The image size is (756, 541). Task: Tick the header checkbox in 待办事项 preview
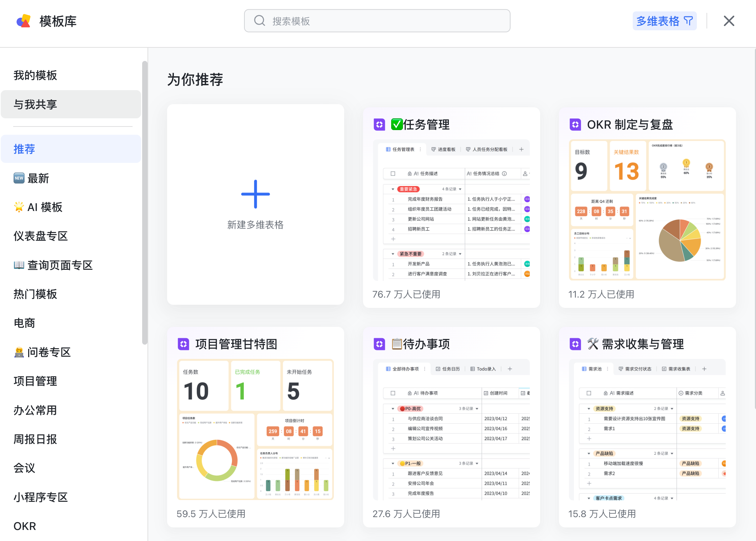point(393,393)
